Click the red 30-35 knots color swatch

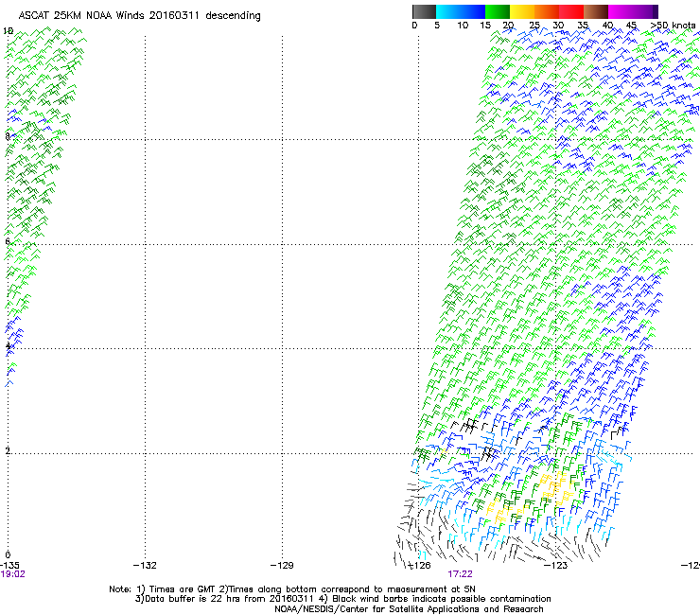[x=571, y=11]
